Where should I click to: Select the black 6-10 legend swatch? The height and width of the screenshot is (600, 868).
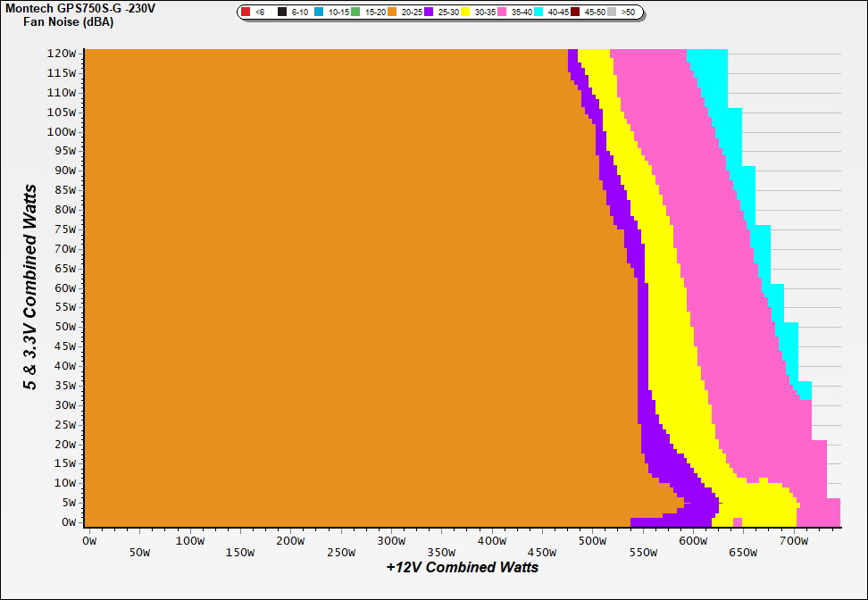282,12
